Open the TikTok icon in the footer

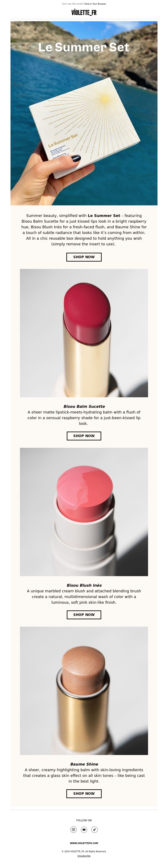tap(94, 829)
